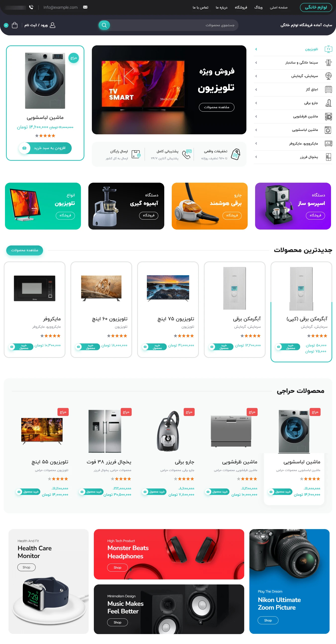Click Shop button on Monster Beats Headphones banner
The image size is (336, 644).
pos(117,567)
